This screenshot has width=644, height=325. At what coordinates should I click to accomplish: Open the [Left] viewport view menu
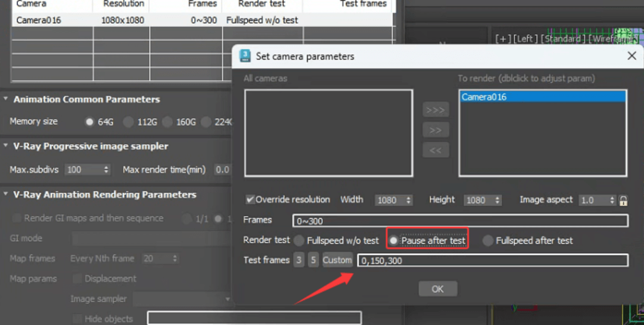[x=525, y=39]
